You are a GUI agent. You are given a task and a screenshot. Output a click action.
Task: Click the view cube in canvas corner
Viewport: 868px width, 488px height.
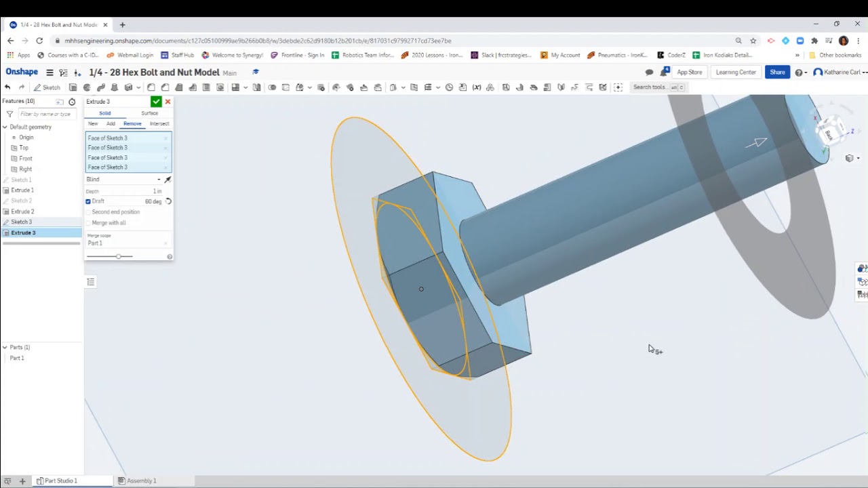tap(829, 132)
